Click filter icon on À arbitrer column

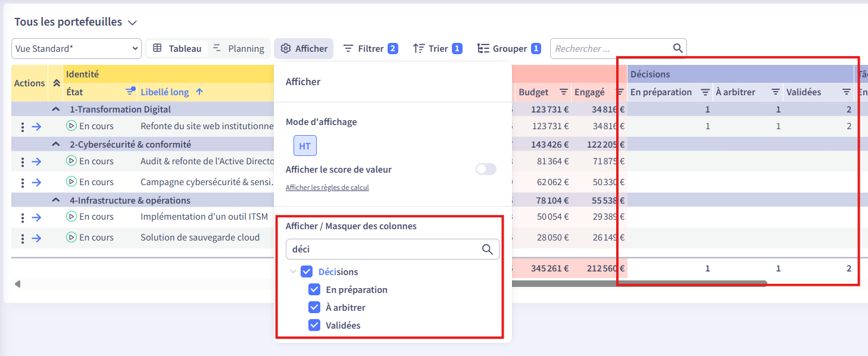point(775,92)
